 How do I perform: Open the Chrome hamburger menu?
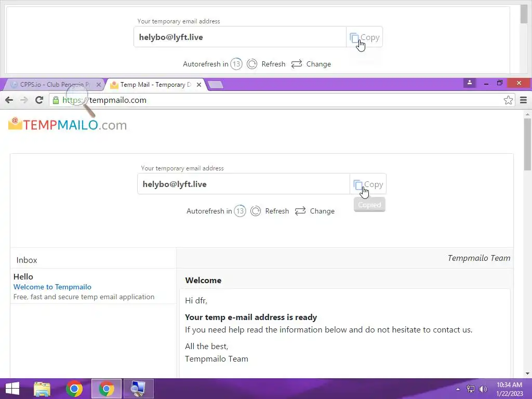click(524, 100)
